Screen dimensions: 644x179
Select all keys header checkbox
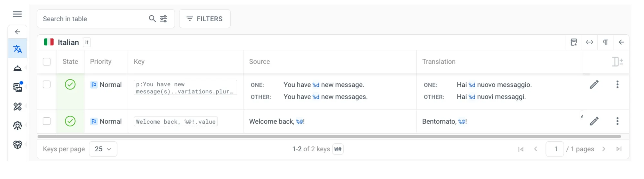(47, 62)
